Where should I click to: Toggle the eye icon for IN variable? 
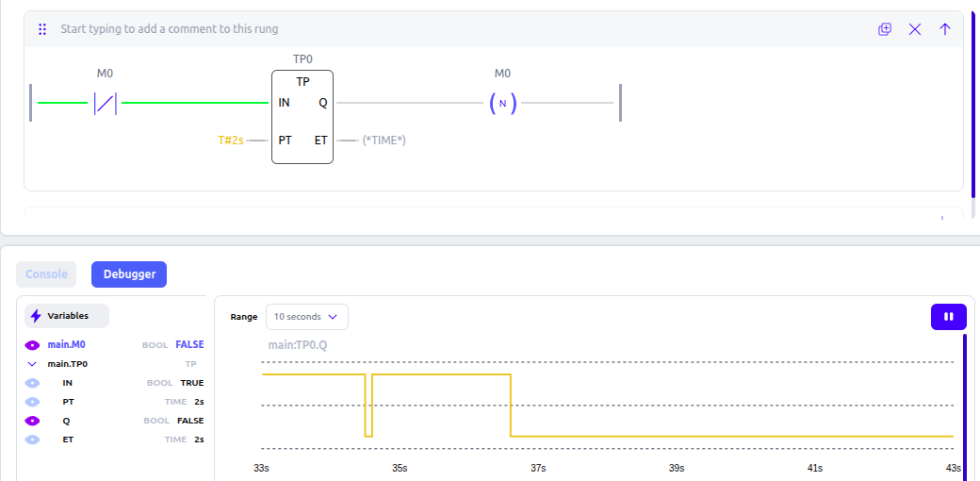(x=32, y=383)
